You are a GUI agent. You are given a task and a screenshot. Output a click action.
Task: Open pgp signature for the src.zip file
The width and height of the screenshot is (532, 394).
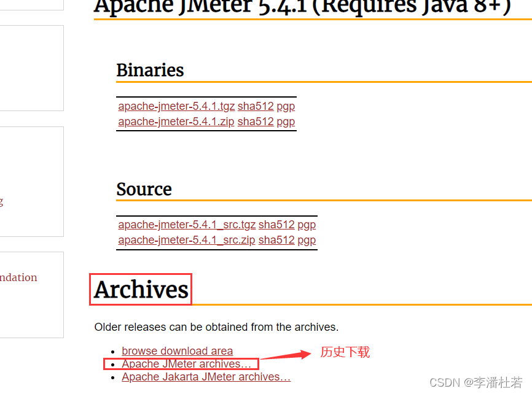307,240
